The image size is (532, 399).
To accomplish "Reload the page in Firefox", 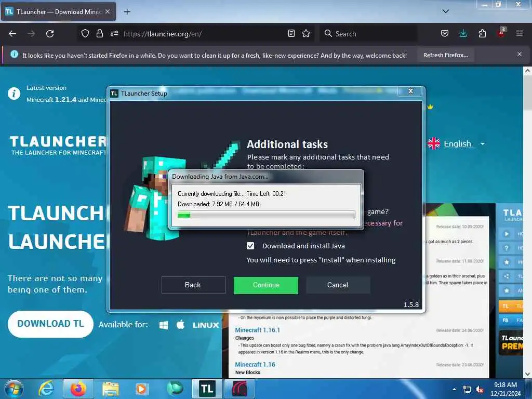I will tap(50, 34).
